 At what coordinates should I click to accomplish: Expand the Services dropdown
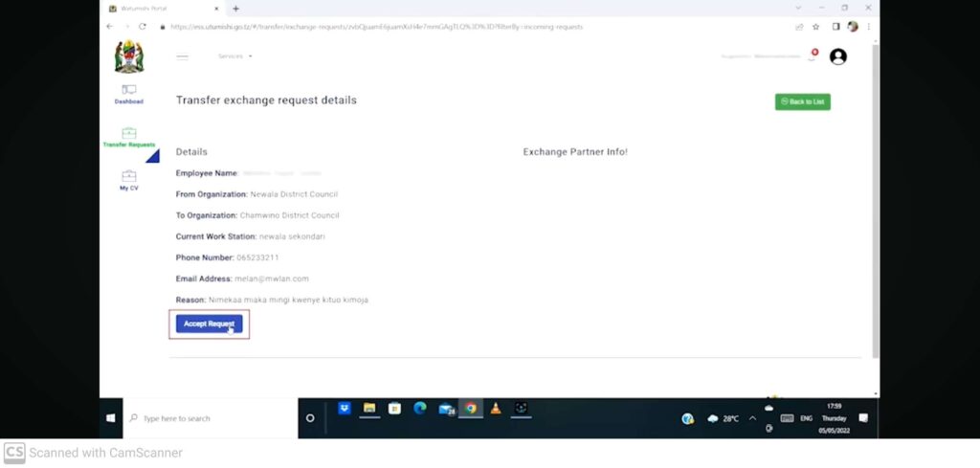(234, 56)
